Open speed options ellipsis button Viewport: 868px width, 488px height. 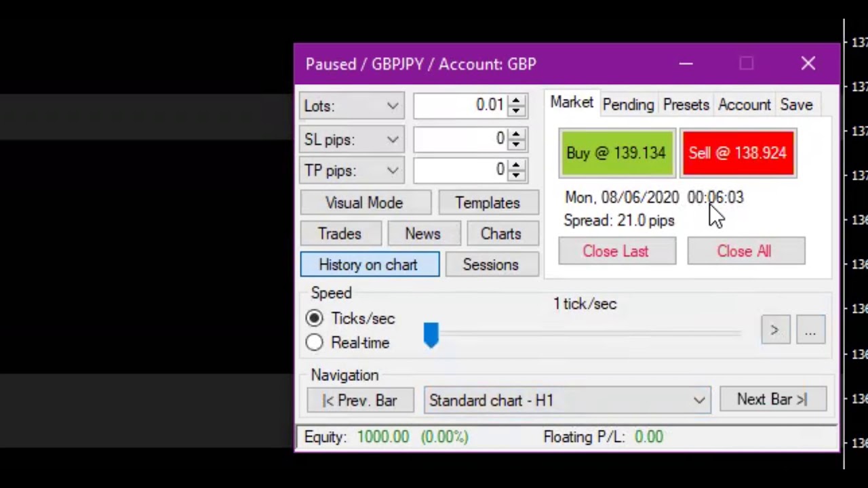tap(810, 330)
